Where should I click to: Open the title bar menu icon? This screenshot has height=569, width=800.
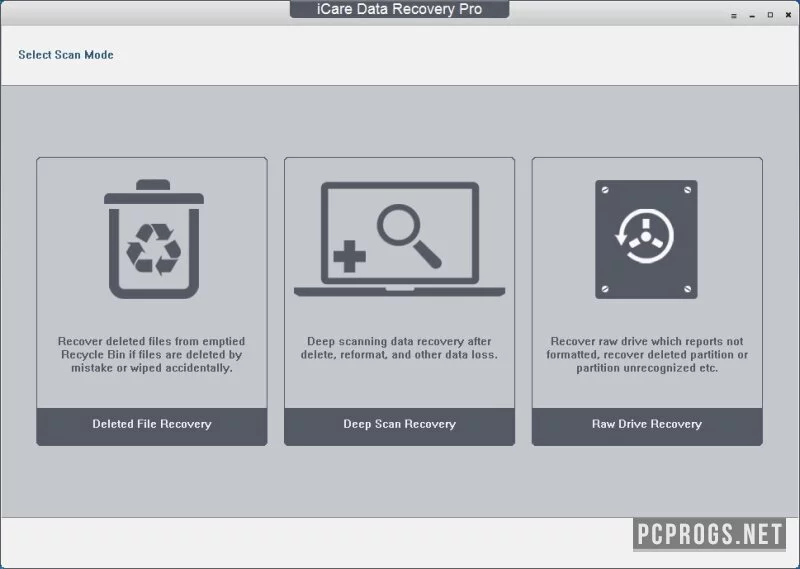[x=734, y=16]
